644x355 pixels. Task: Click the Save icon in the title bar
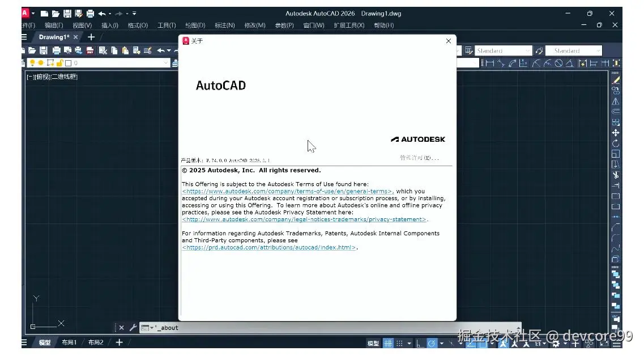tap(67, 14)
